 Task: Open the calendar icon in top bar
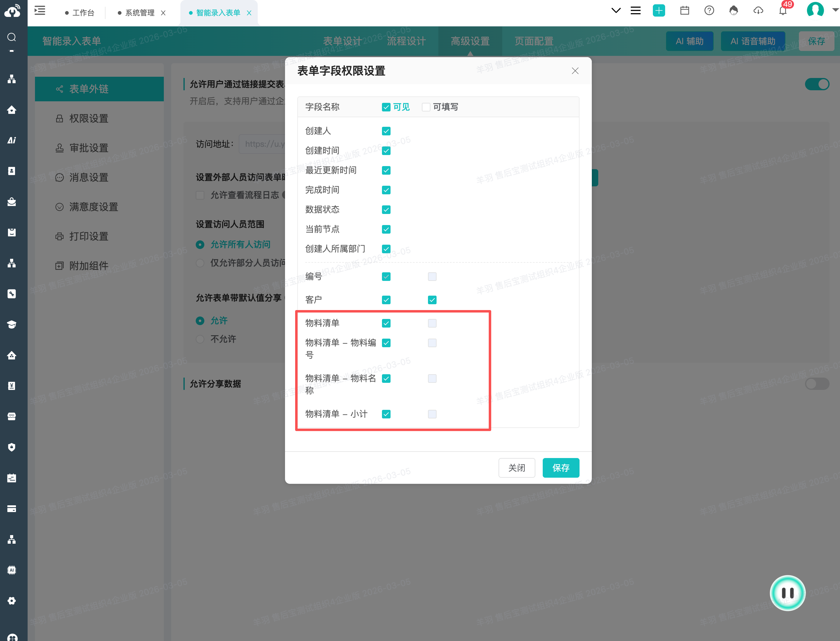(684, 11)
